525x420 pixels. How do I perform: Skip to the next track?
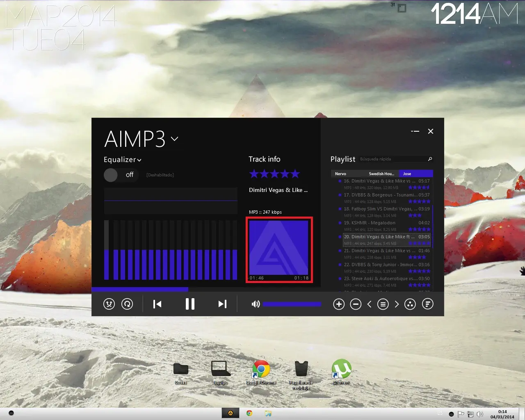(x=222, y=304)
